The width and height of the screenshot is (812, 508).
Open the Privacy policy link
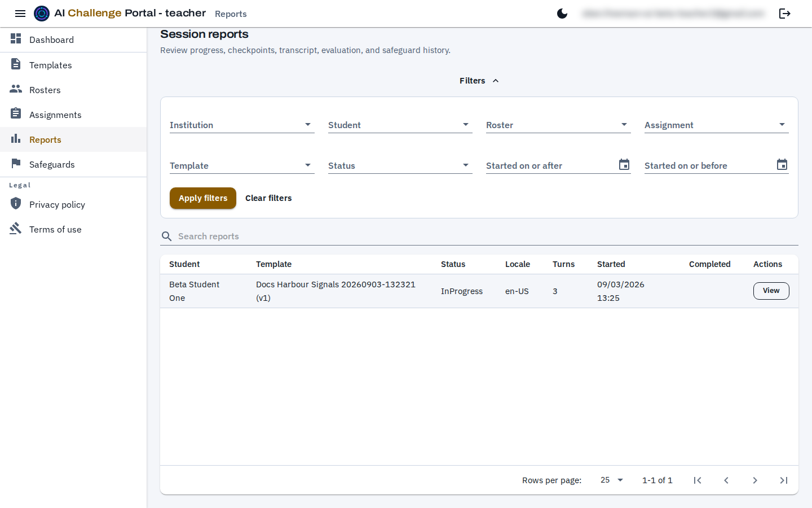pos(73,204)
